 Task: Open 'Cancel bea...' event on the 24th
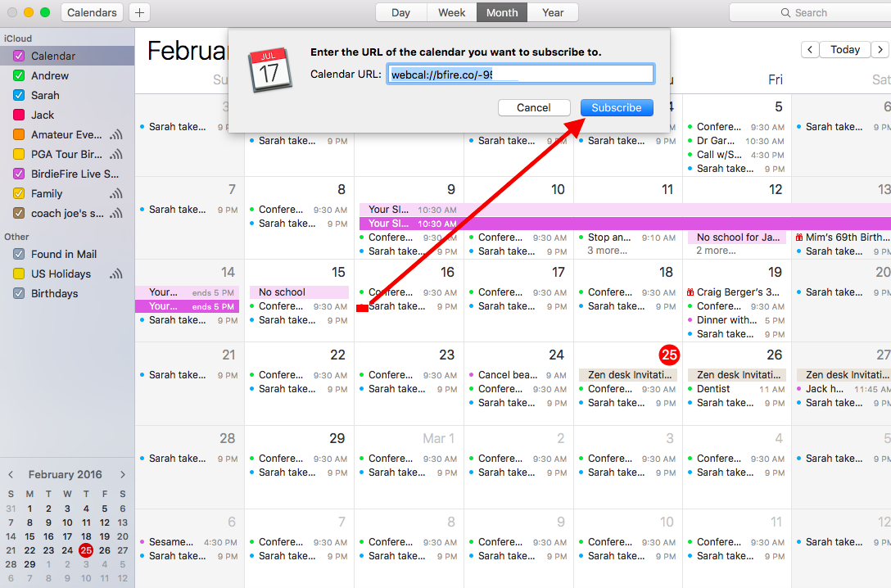point(518,375)
